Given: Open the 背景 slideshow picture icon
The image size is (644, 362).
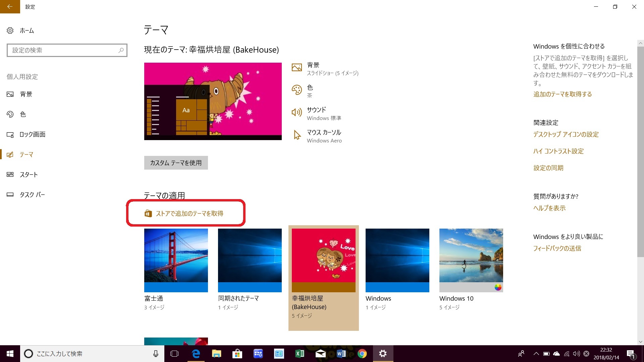Looking at the screenshot, I should pyautogui.click(x=297, y=68).
